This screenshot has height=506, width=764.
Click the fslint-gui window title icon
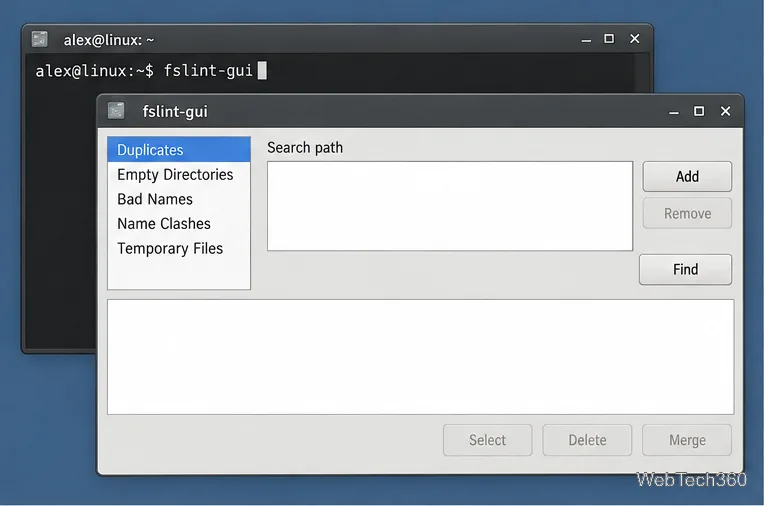coord(116,111)
